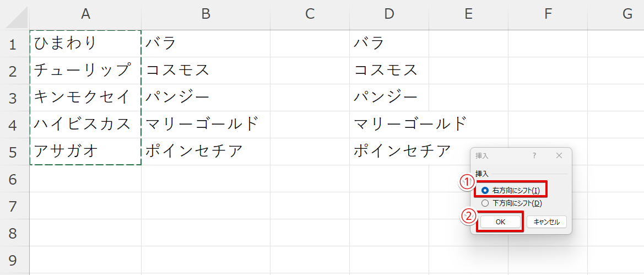This screenshot has height=275, width=644.
Task: Click cell A5 with アサガオ
Action: [x=85, y=152]
